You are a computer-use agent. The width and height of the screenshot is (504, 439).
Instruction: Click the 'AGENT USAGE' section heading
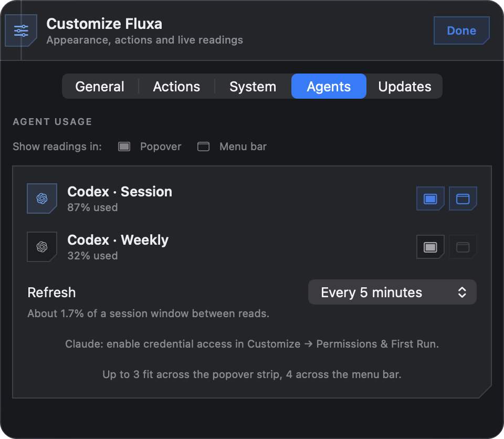pyautogui.click(x=52, y=122)
